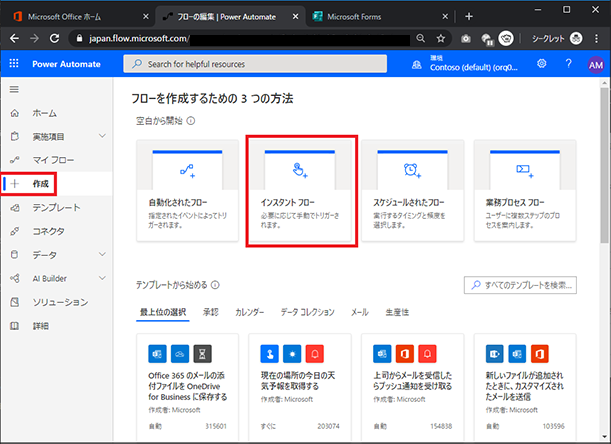The image size is (611, 444).
Task: Close the Microsoft Forms browser tab
Action: click(445, 16)
